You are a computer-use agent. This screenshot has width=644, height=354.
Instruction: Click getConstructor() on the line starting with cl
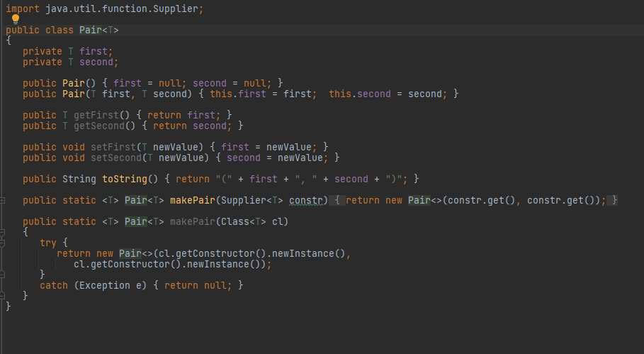point(136,265)
